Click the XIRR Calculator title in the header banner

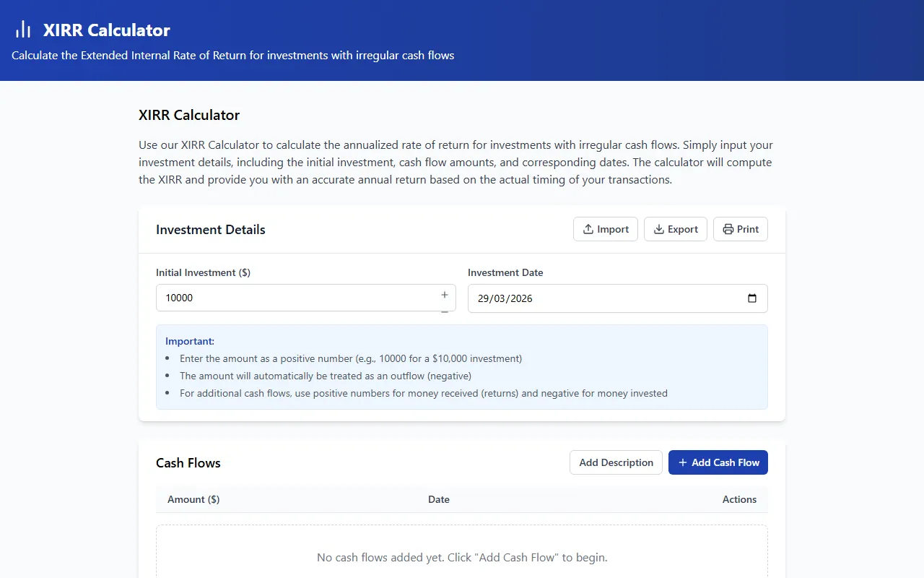point(106,30)
